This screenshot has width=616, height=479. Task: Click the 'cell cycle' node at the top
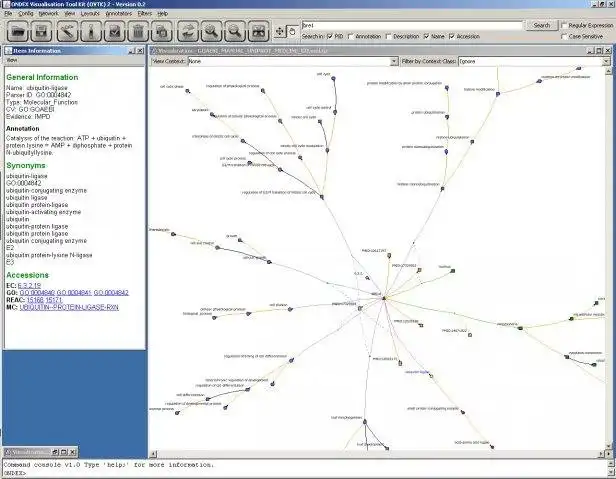[333, 79]
